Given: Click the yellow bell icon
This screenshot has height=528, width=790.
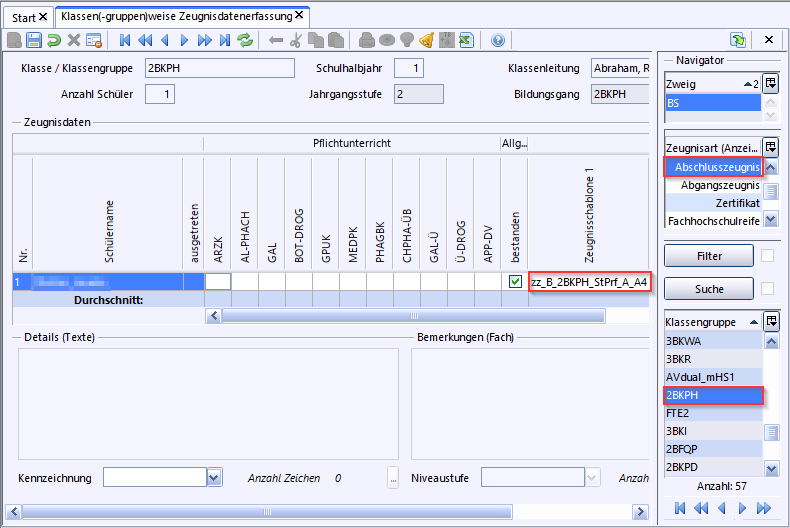Looking at the screenshot, I should pyautogui.click(x=427, y=40).
